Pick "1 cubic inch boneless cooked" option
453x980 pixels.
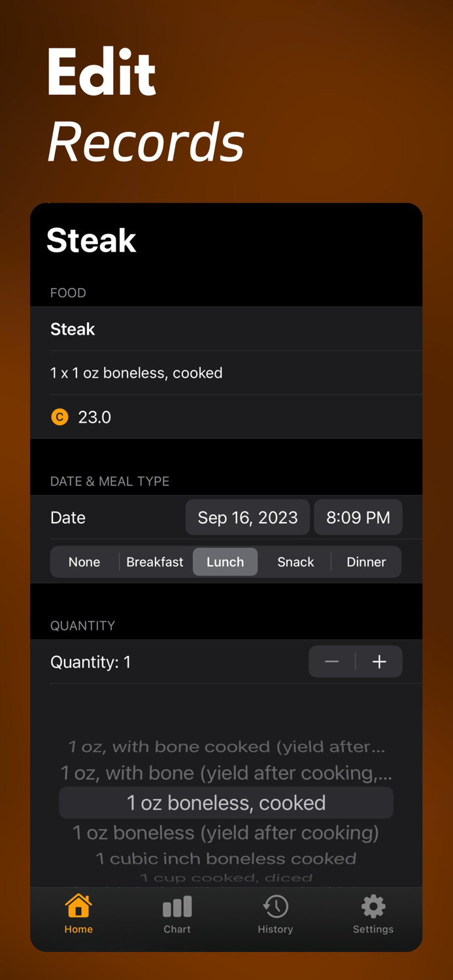click(226, 858)
